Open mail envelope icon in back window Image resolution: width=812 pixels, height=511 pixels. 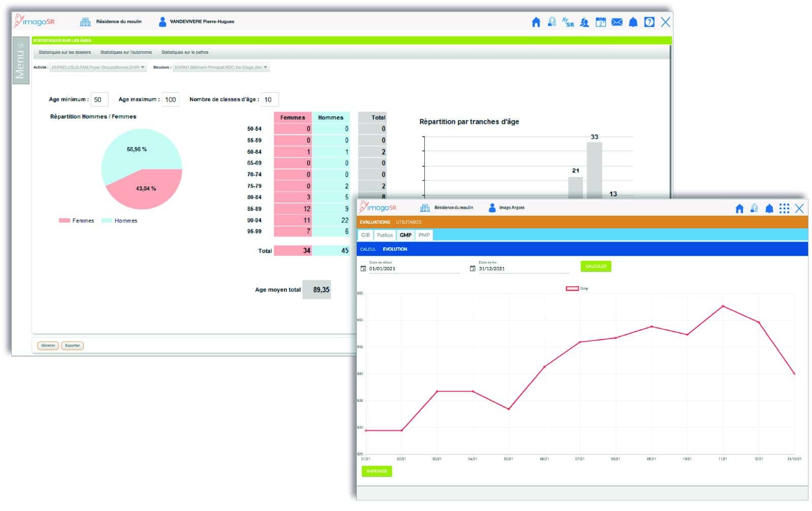pyautogui.click(x=617, y=22)
